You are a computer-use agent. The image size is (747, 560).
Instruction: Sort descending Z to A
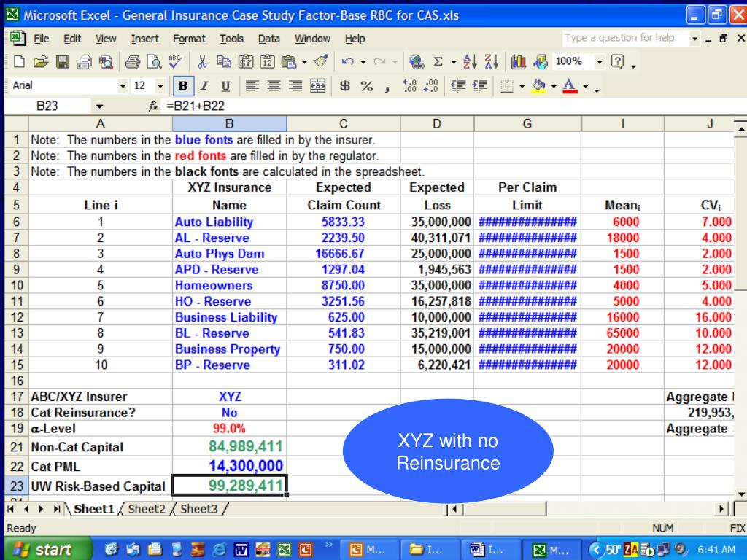491,61
